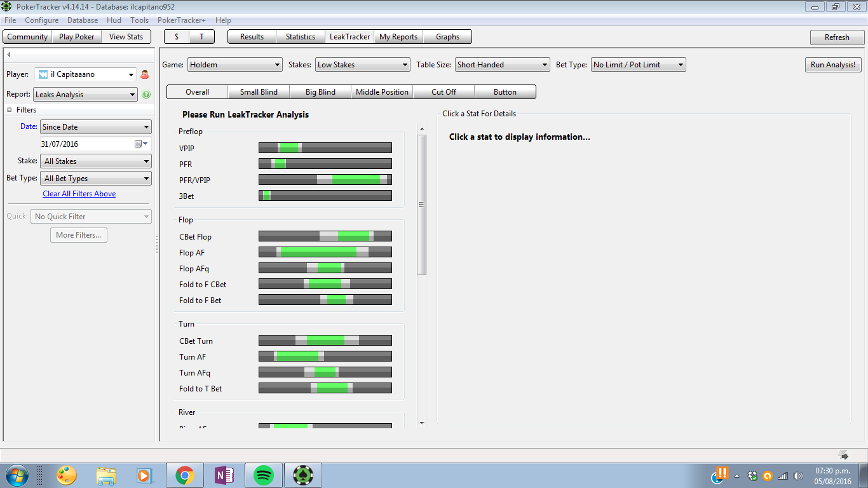Click the green help icon beside Report
Viewport: 868px width, 488px height.
pos(146,95)
